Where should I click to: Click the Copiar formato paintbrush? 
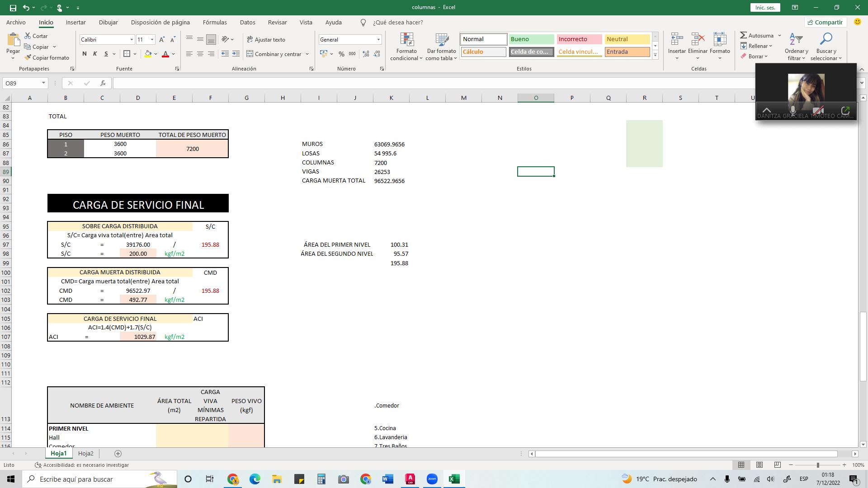coord(28,57)
